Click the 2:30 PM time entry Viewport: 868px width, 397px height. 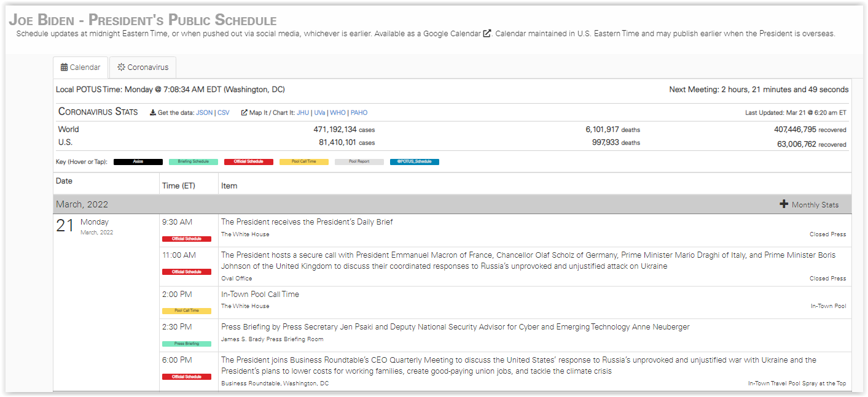[x=177, y=327]
